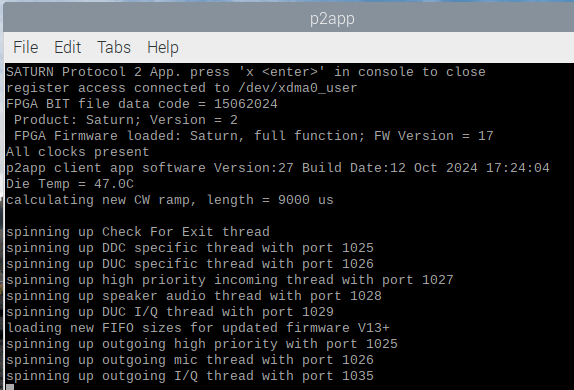Viewport: 574px width, 390px height.
Task: Click the outgoing high priority port 1025 line
Action: [x=202, y=344]
